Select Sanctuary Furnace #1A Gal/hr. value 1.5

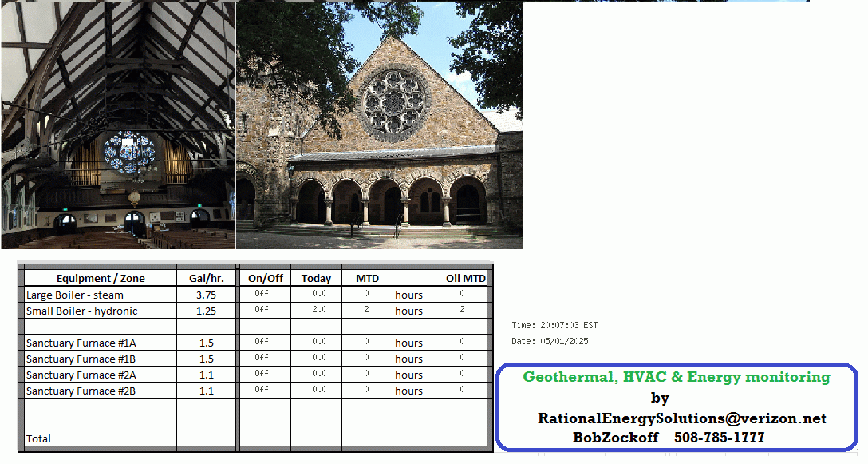tap(207, 343)
